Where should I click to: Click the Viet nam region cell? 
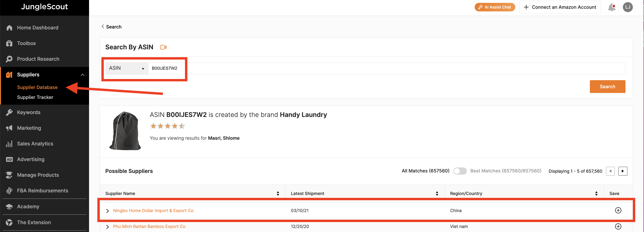459,227
